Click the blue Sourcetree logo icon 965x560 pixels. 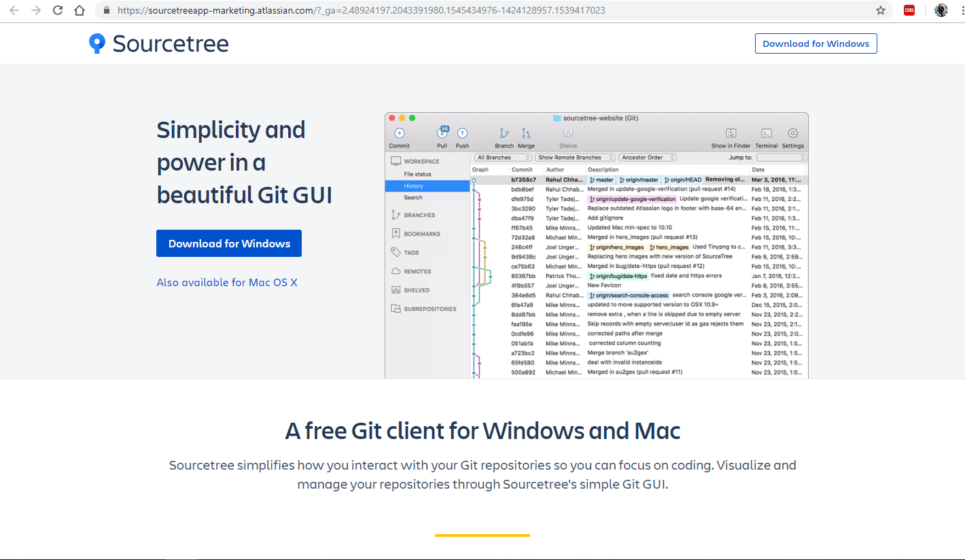tap(97, 43)
